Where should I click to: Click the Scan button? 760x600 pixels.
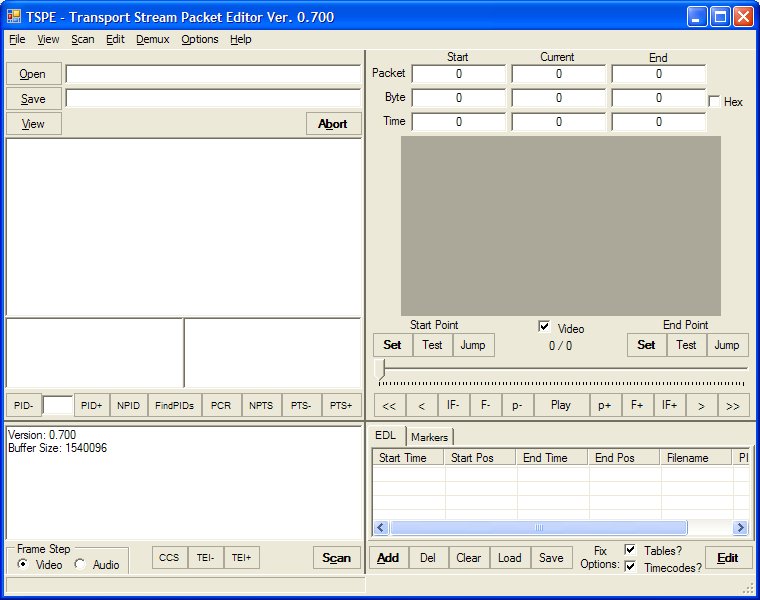click(x=337, y=558)
